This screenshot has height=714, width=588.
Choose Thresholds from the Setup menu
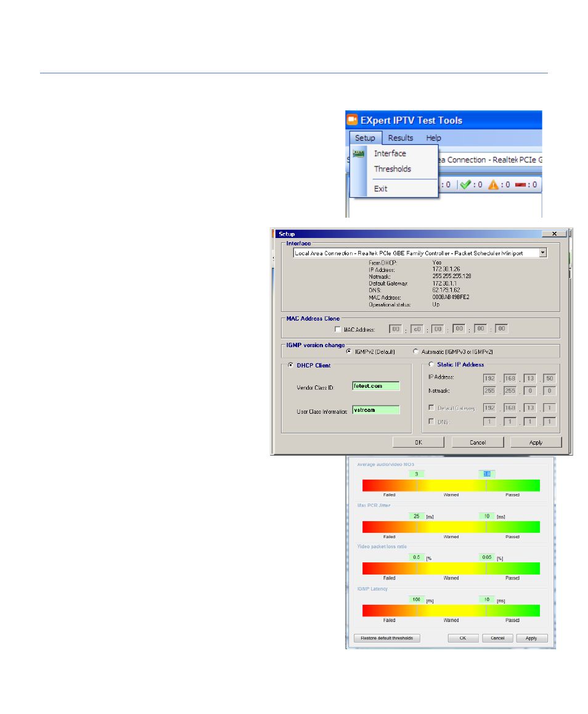pyautogui.click(x=392, y=169)
